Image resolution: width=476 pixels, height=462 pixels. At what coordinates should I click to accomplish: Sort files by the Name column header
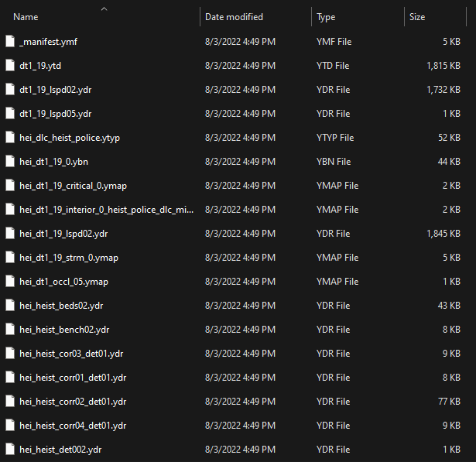[26, 17]
